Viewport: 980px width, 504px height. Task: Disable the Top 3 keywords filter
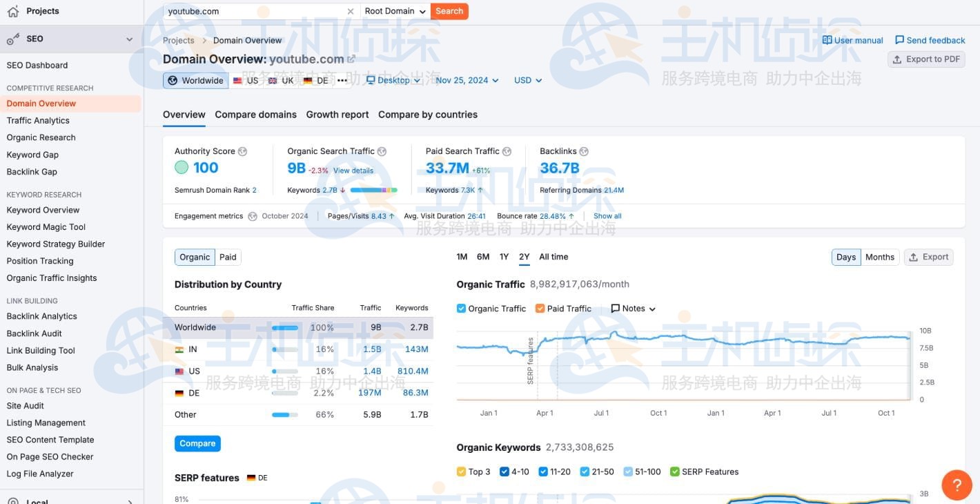coord(461,472)
